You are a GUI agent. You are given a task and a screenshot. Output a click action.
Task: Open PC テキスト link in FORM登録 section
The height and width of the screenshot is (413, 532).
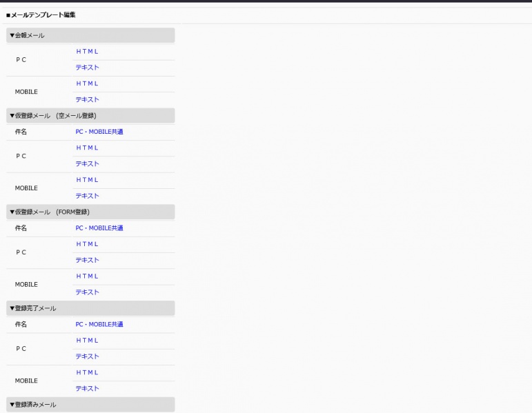click(x=87, y=260)
